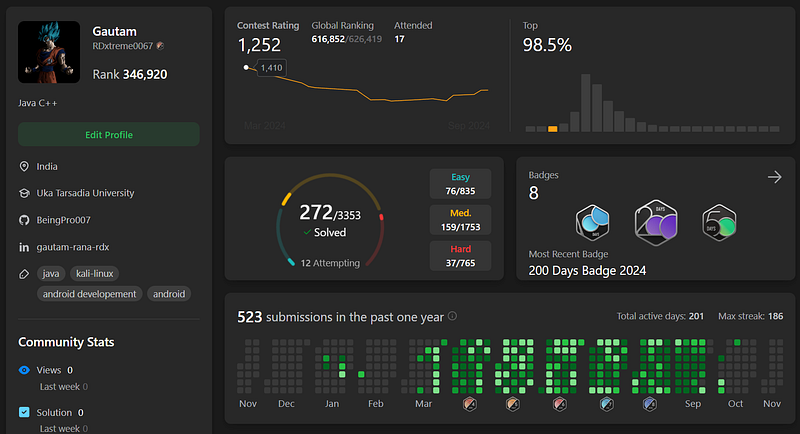Screen dimensions: 800x434
Task: Click the purple 200 Days badge icon
Action: pos(656,222)
